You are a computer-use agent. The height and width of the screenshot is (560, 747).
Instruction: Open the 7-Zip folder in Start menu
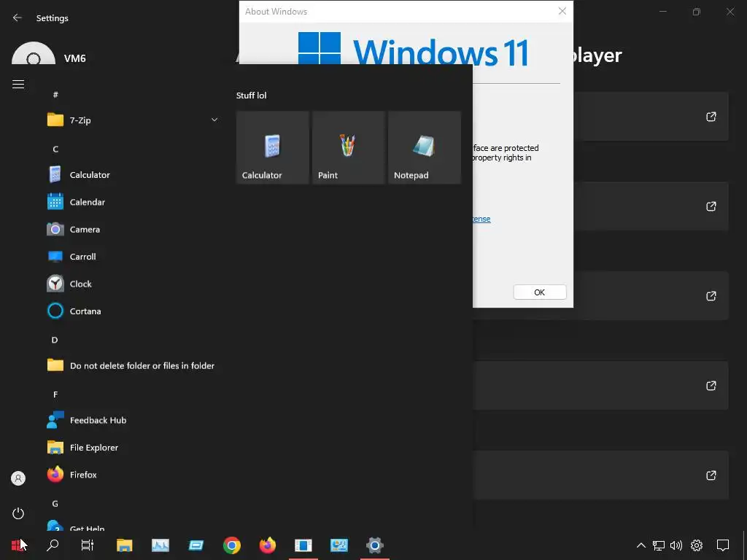[133, 120]
